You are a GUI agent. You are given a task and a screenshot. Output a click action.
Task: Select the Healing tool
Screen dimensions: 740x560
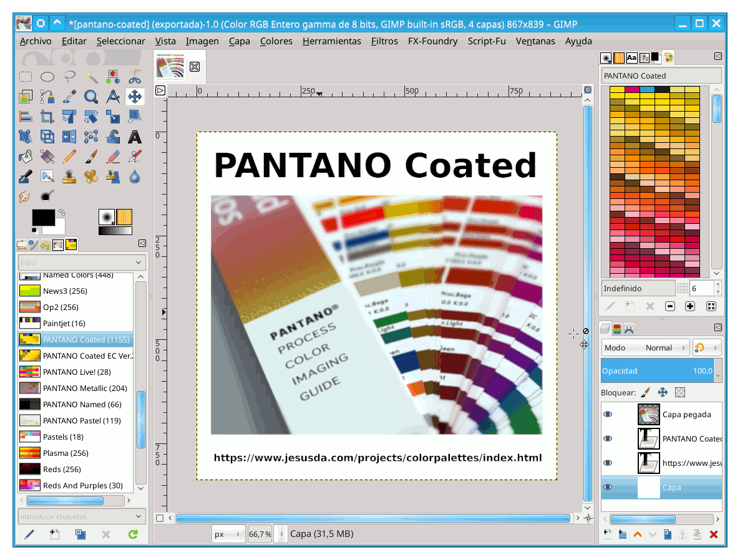(x=91, y=176)
